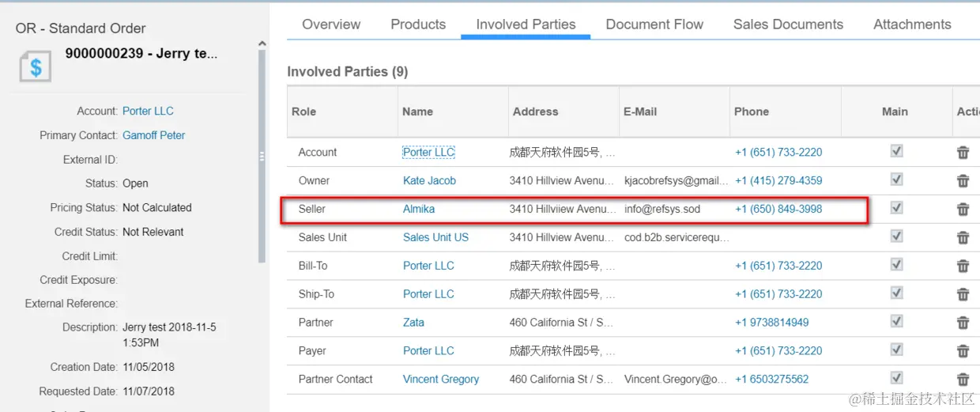Viewport: 980px width, 412px height.
Task: Delete the Sales Unit US row
Action: pos(963,237)
